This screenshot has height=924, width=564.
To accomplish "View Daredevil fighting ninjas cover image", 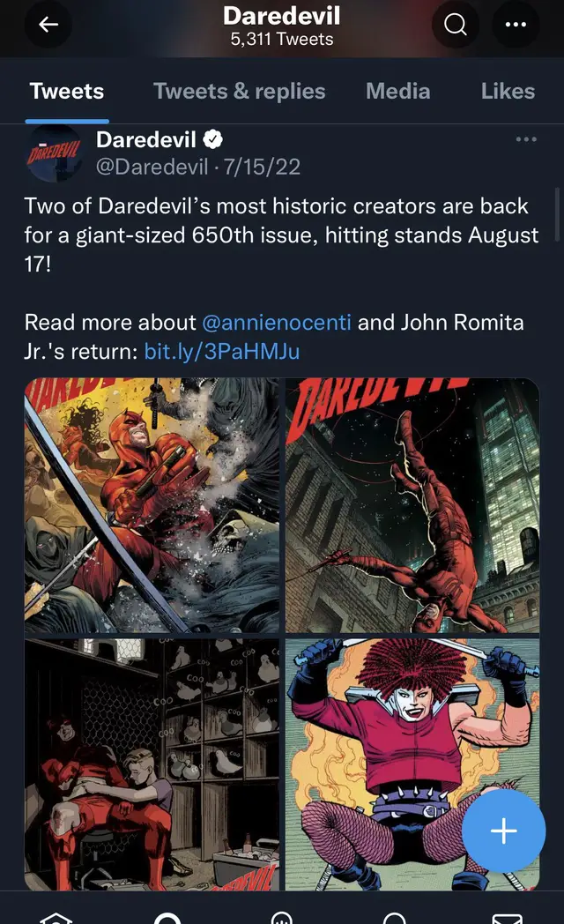I will [x=152, y=505].
